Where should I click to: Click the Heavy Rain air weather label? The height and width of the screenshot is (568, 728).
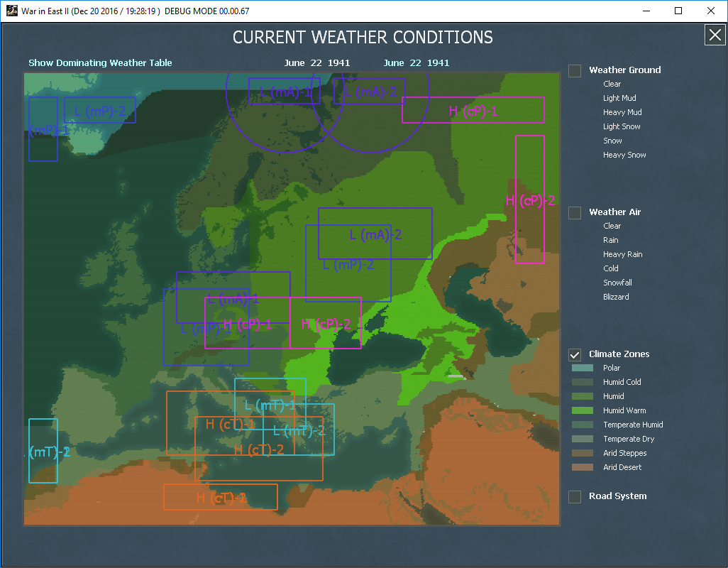click(x=622, y=254)
